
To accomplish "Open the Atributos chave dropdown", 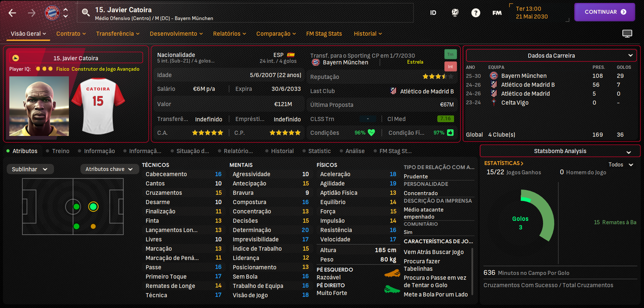I will click(x=110, y=169).
